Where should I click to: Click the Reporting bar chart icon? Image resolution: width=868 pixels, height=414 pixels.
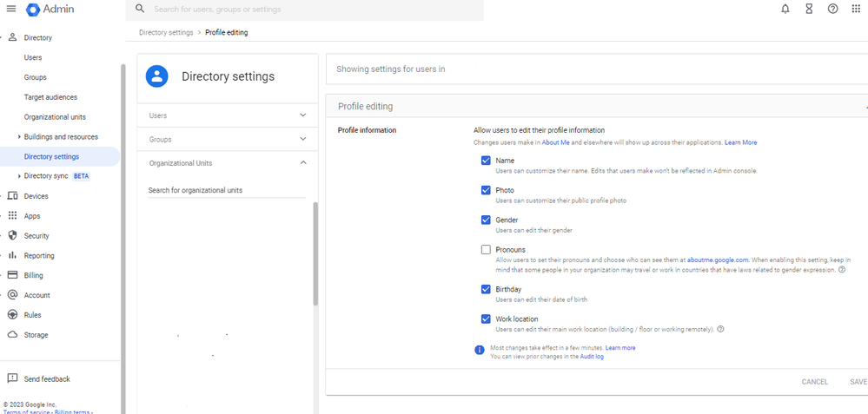[x=13, y=255]
